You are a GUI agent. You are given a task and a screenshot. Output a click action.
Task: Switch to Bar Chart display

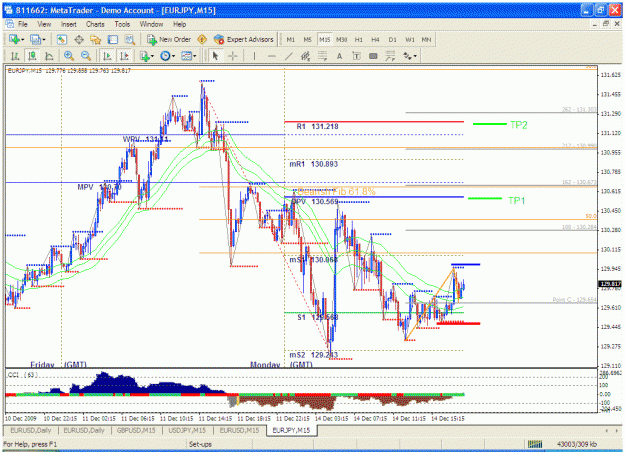point(14,56)
